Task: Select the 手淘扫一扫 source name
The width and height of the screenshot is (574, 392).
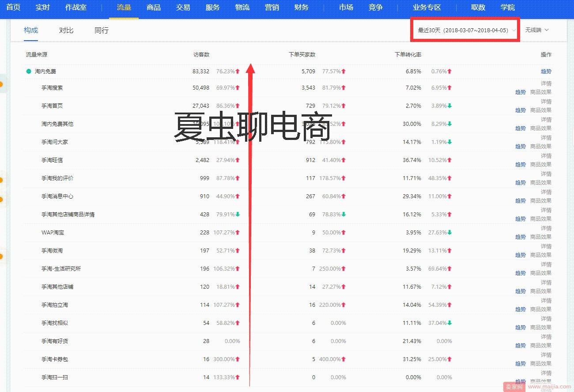Action: (x=55, y=377)
